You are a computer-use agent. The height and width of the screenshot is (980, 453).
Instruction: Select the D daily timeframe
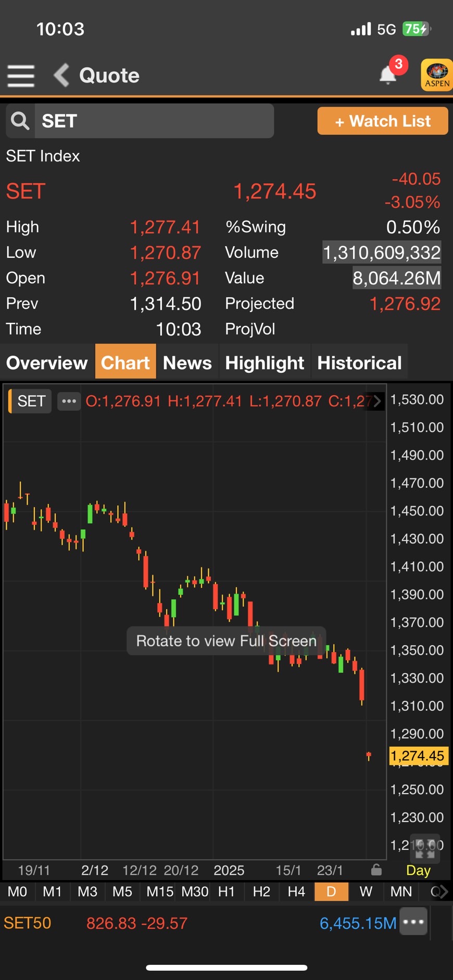[331, 891]
